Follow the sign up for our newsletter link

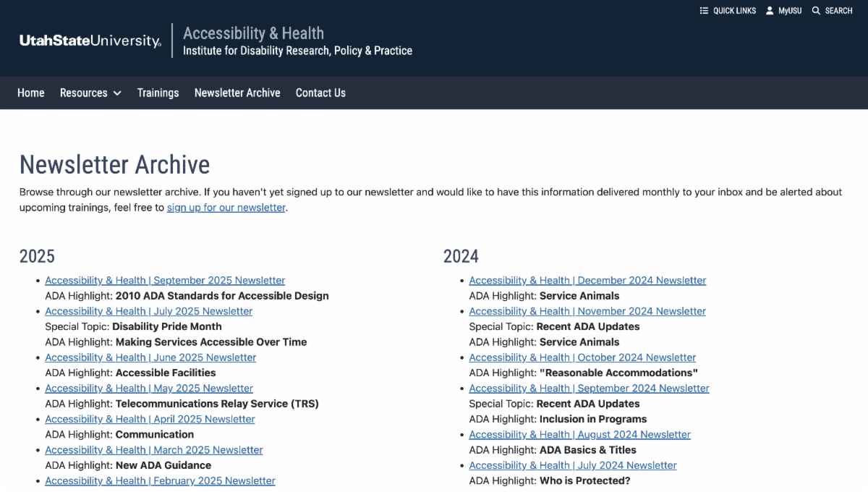(x=226, y=208)
